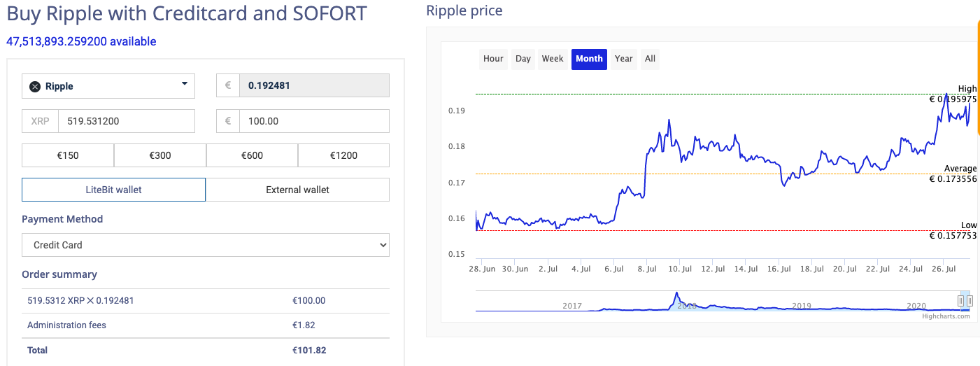
Task: Click the order line 519.5312 XRP ✕ 0.192481
Action: point(80,301)
